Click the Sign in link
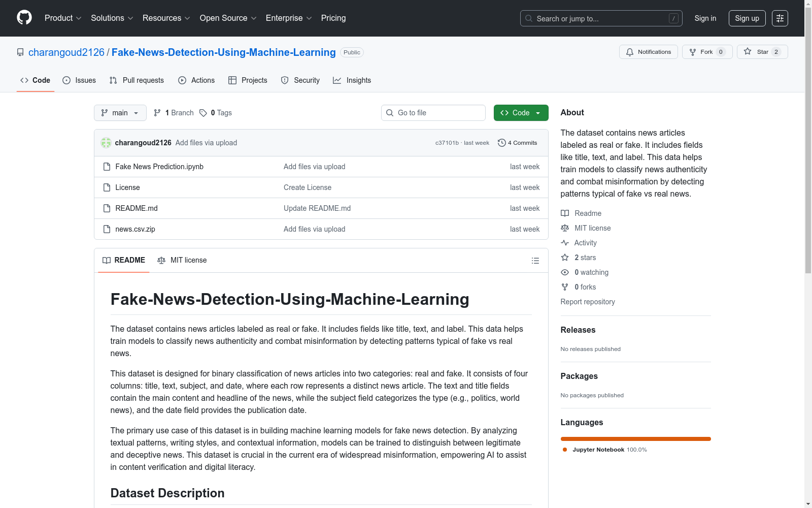The height and width of the screenshot is (508, 812). [705, 18]
